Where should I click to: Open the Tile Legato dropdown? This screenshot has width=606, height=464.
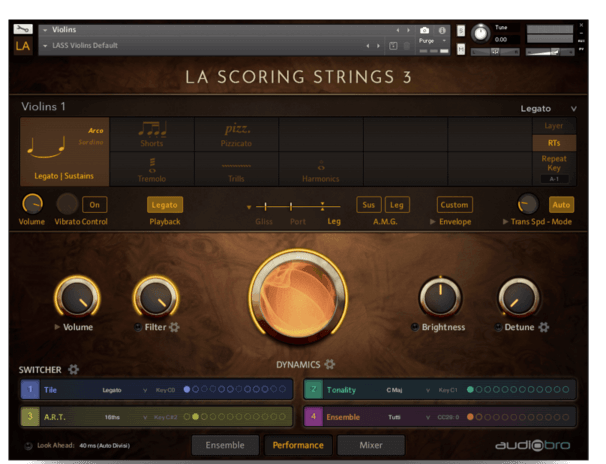click(x=145, y=390)
